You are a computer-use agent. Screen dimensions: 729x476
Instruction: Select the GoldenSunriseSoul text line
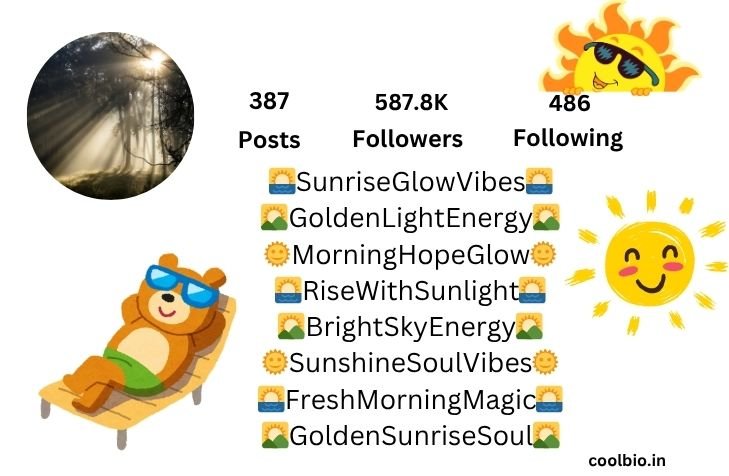click(411, 436)
